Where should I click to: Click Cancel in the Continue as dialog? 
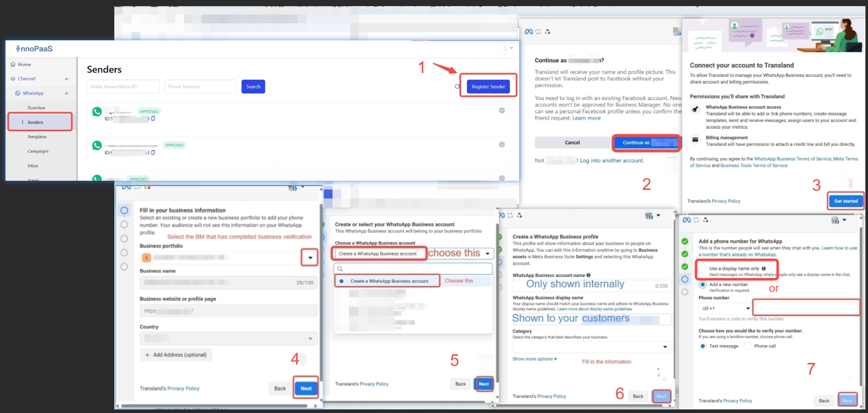(x=572, y=142)
